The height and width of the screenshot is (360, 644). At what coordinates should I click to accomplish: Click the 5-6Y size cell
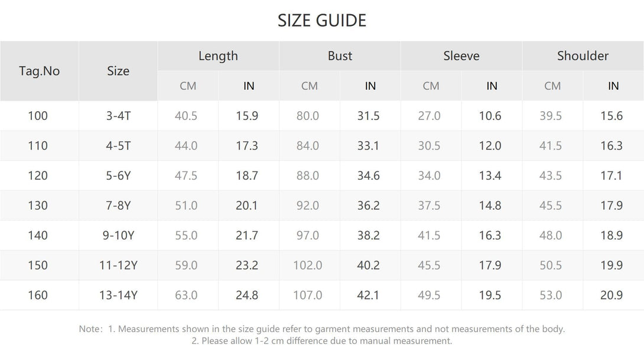click(118, 176)
